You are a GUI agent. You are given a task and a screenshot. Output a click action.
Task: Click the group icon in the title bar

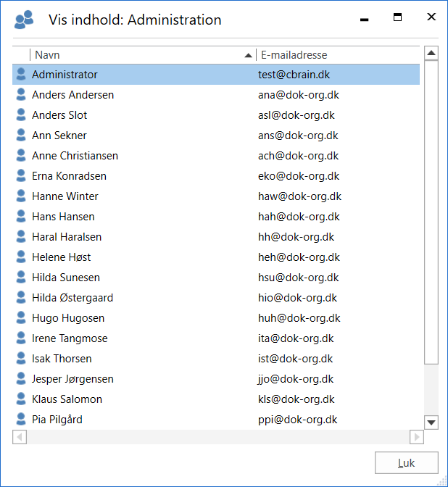point(24,20)
